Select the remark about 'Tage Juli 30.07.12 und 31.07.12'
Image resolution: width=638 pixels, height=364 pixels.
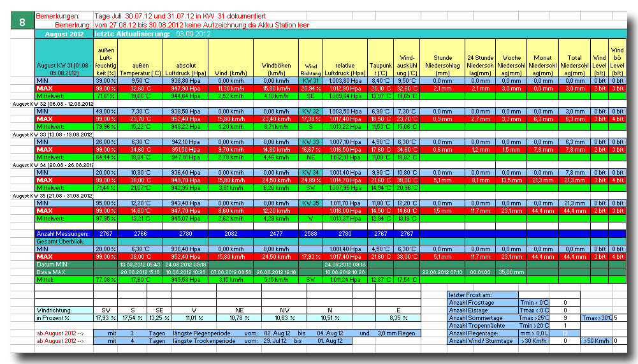(180, 16)
